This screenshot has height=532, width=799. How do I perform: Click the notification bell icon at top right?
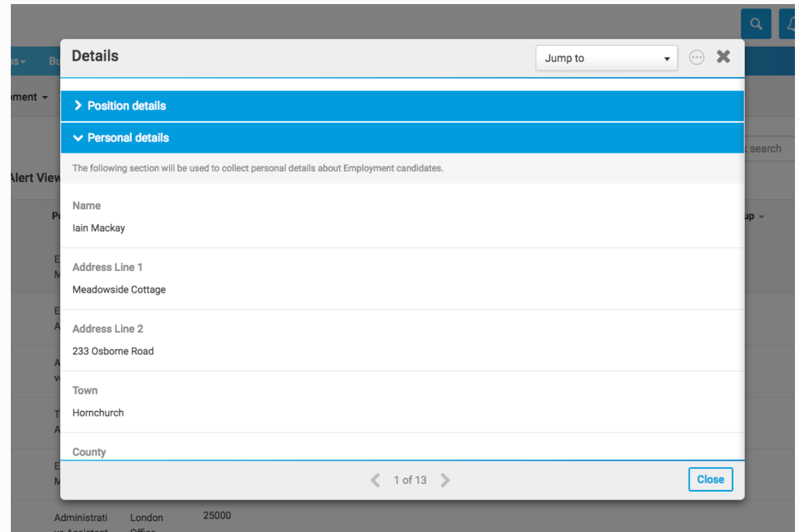pos(789,24)
